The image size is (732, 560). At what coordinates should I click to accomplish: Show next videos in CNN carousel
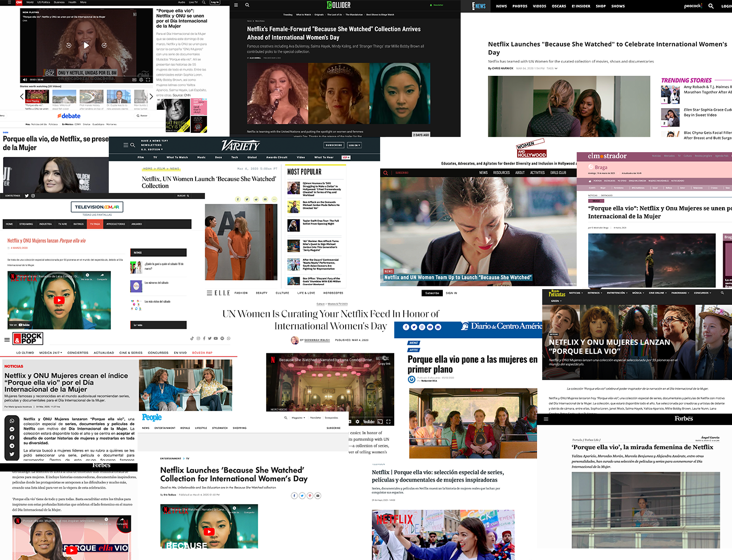151,97
